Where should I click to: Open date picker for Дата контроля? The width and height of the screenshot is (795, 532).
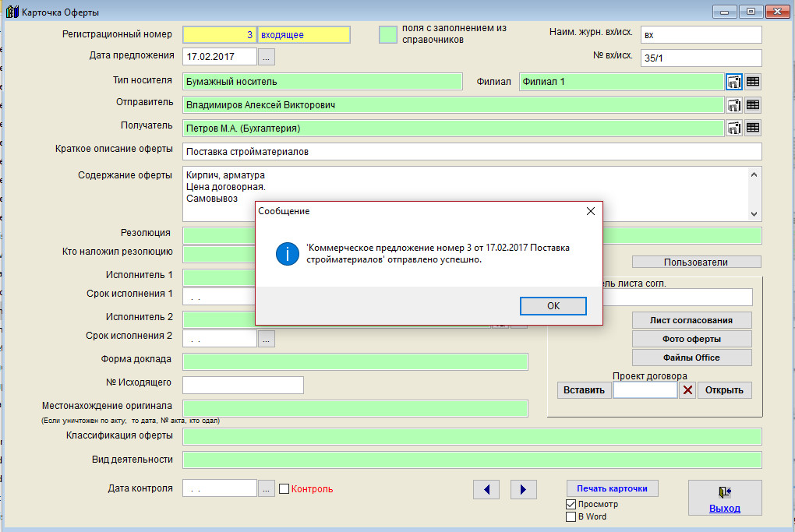(x=267, y=488)
